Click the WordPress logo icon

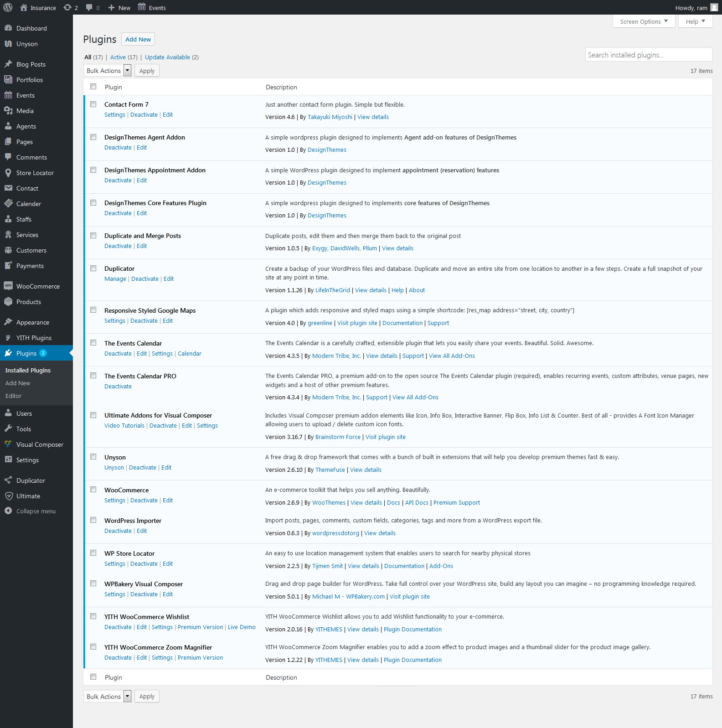8,7
